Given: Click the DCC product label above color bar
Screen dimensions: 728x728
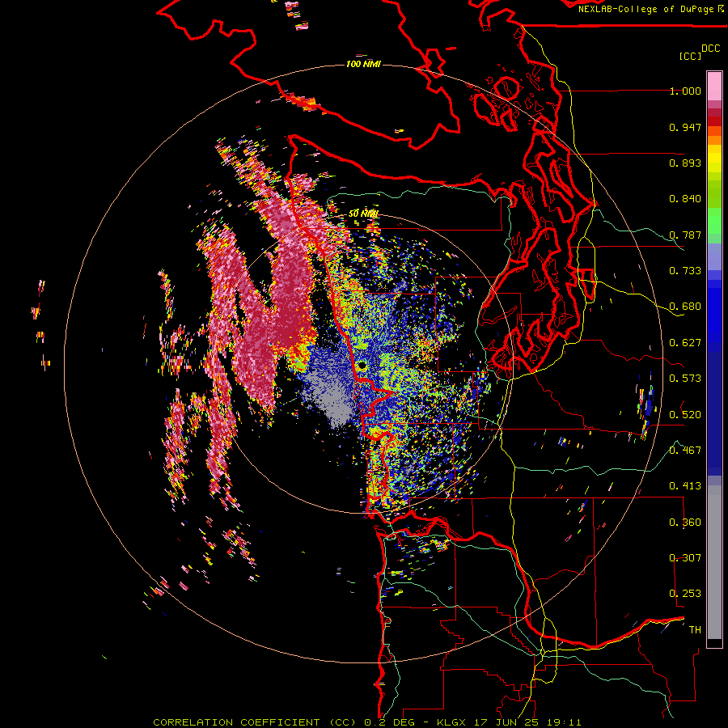Looking at the screenshot, I should pos(711,49).
